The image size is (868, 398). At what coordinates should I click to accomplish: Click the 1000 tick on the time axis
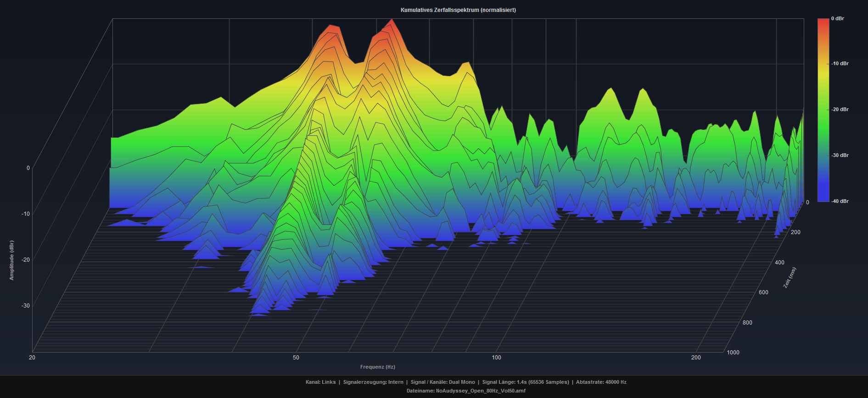click(733, 353)
